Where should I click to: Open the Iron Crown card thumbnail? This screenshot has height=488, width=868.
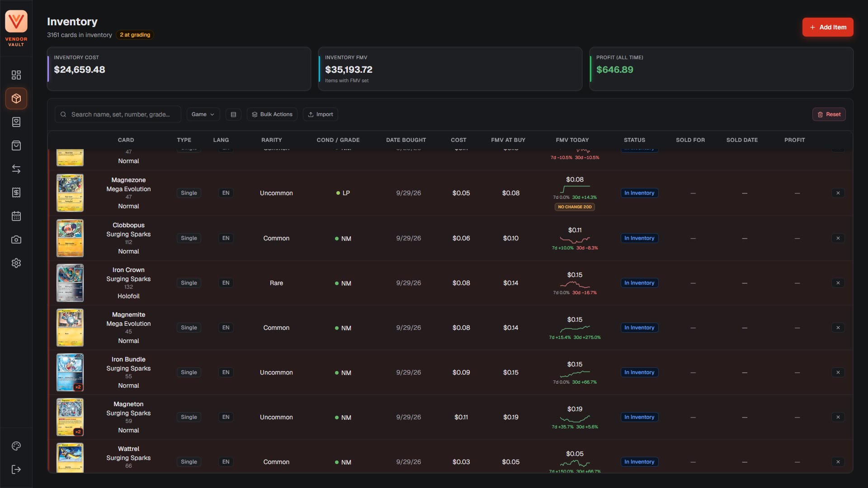(70, 283)
